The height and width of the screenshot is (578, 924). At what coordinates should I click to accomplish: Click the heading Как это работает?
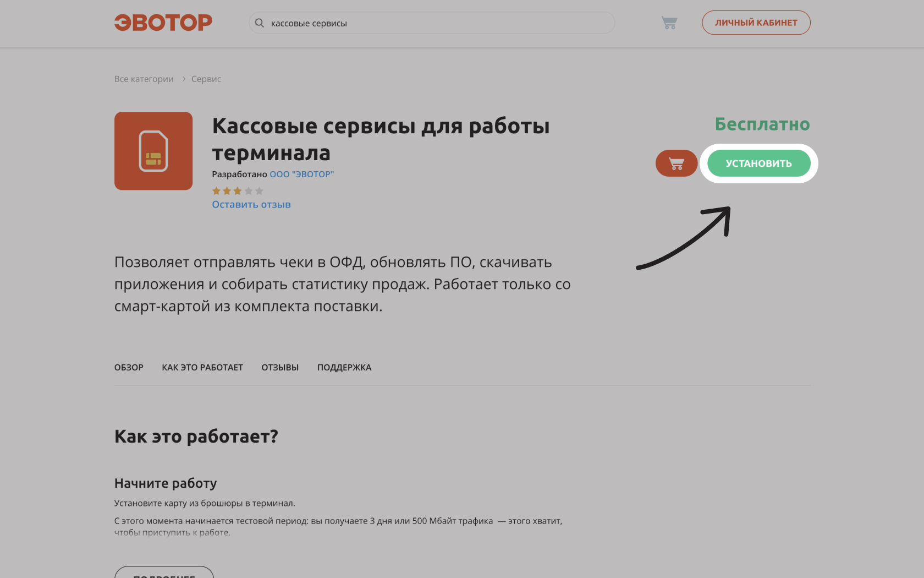tap(196, 437)
